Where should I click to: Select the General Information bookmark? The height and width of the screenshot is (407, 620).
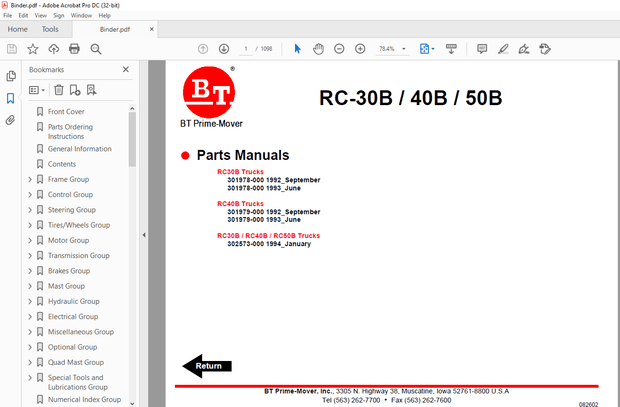[79, 149]
